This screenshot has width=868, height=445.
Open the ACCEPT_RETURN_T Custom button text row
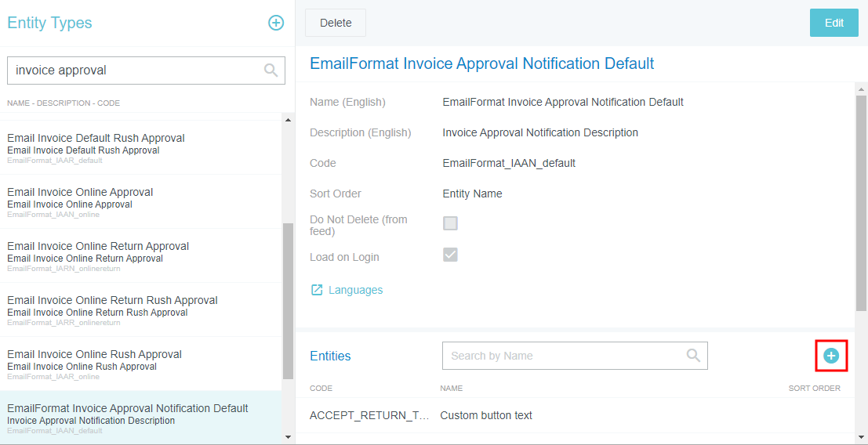(x=486, y=415)
